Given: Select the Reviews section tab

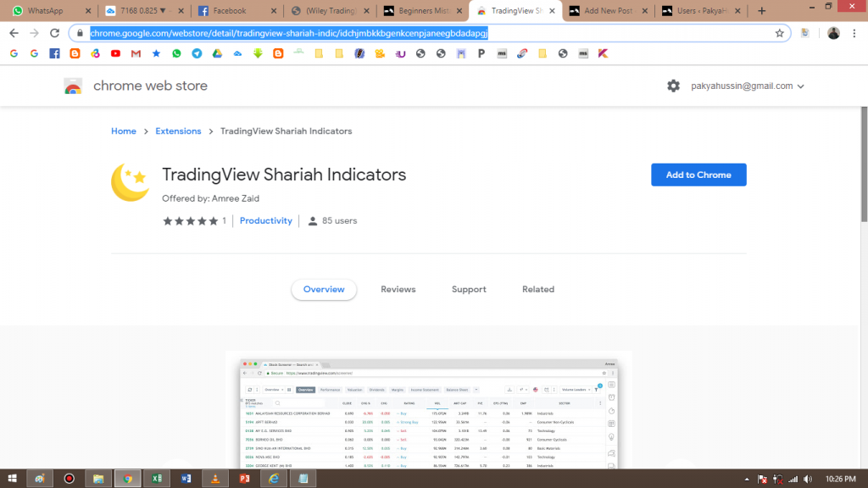Looking at the screenshot, I should pos(398,290).
